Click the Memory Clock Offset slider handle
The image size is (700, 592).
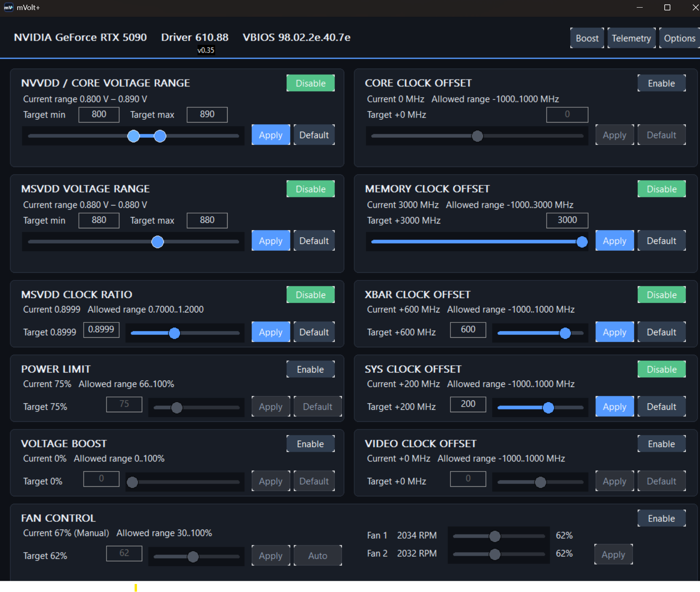point(582,242)
